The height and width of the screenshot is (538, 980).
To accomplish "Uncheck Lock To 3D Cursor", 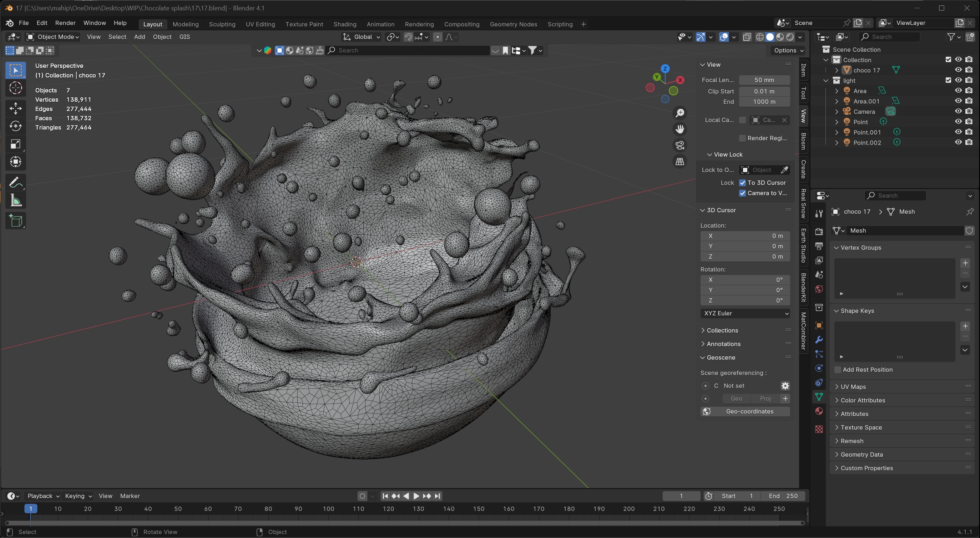I will click(x=742, y=183).
